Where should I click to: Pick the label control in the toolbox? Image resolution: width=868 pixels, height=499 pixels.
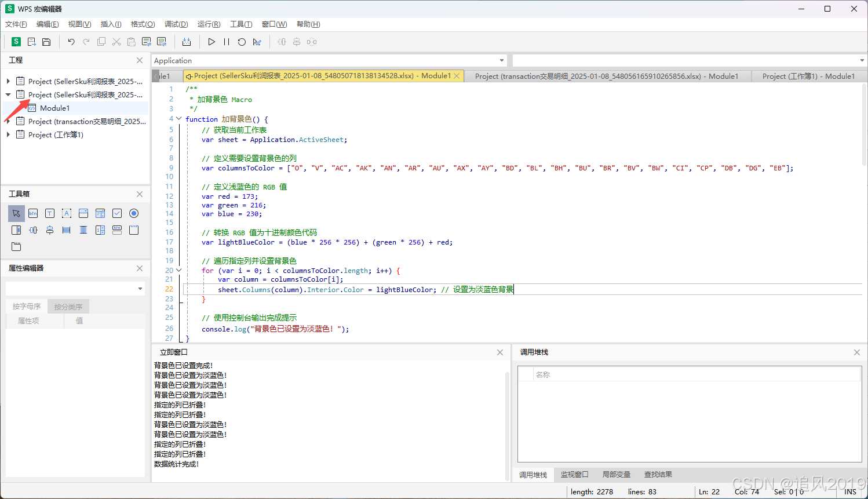(x=67, y=213)
